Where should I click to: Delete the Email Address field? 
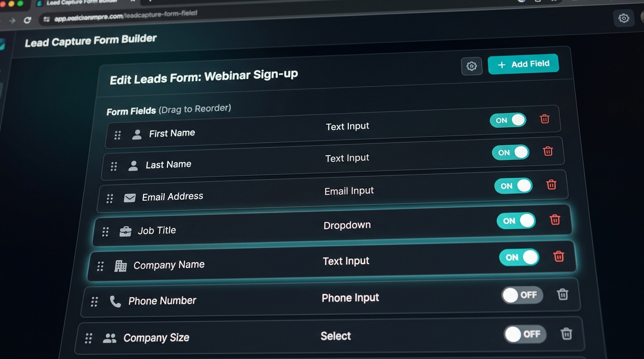click(551, 185)
